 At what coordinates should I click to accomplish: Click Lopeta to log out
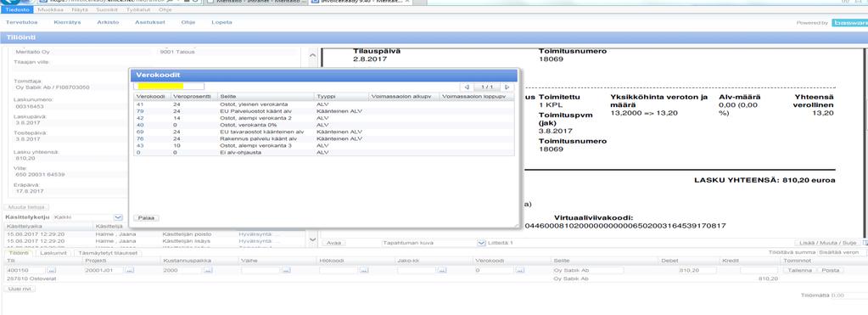click(x=222, y=23)
